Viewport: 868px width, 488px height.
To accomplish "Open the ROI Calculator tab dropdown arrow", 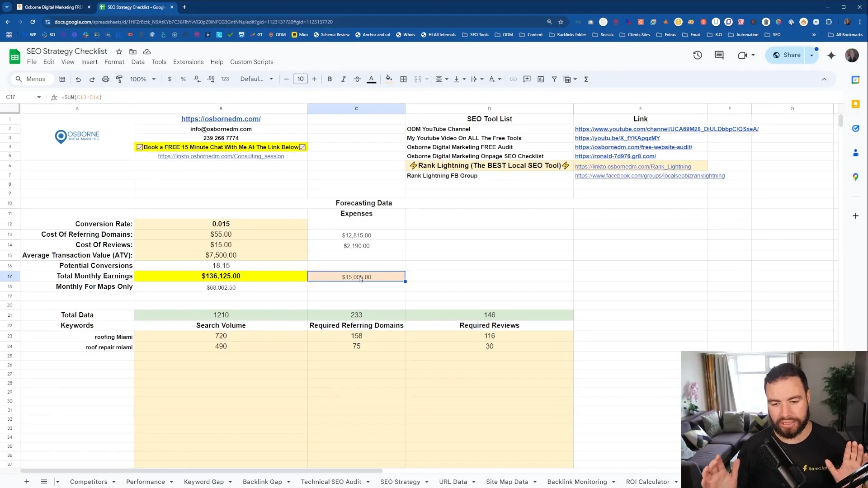I will coord(676,482).
